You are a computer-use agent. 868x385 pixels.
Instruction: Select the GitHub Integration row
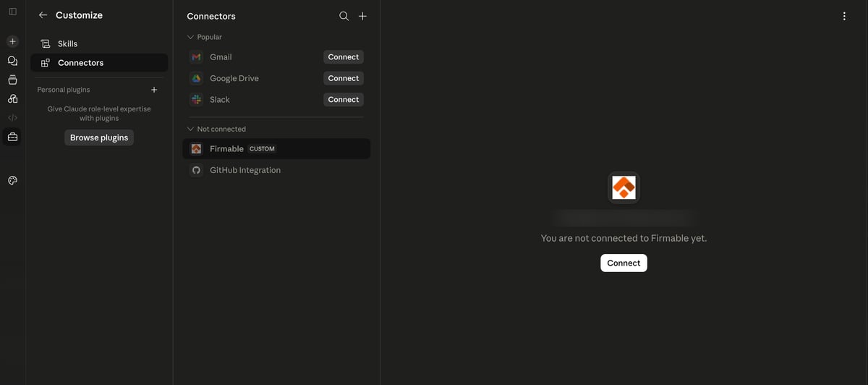tap(276, 170)
